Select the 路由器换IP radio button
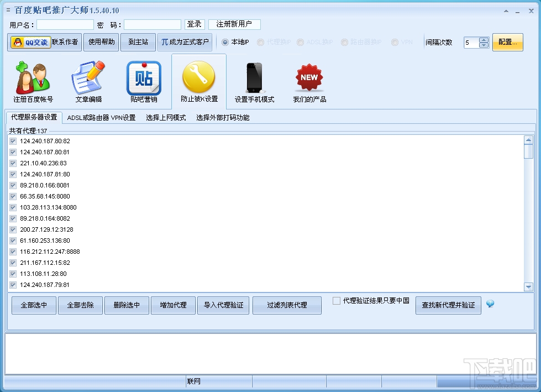The height and width of the screenshot is (392, 541). click(x=344, y=42)
